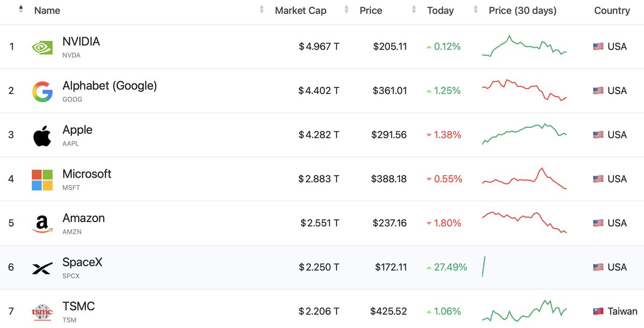
Task: Click the Microsoft logo icon
Action: pos(42,180)
